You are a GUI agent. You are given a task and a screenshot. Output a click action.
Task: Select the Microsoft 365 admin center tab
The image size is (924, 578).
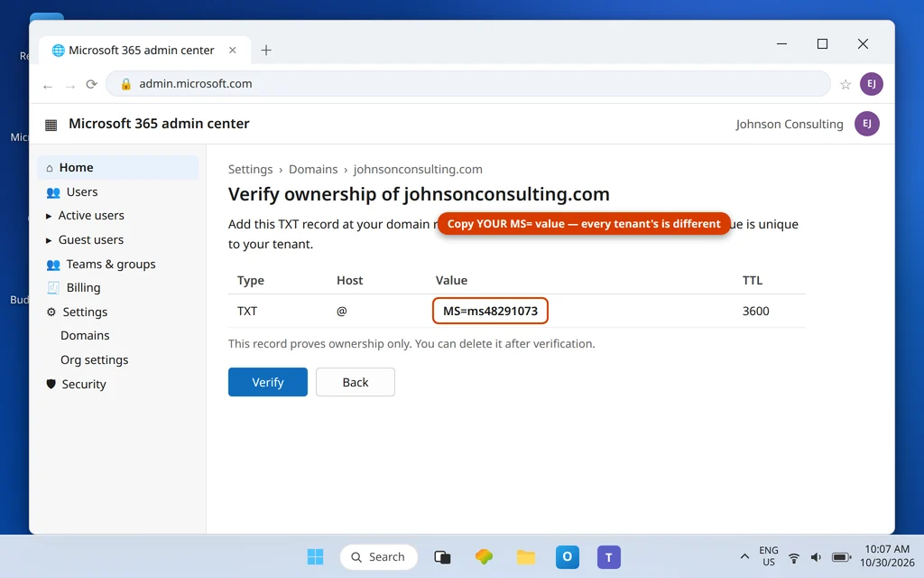pos(144,51)
